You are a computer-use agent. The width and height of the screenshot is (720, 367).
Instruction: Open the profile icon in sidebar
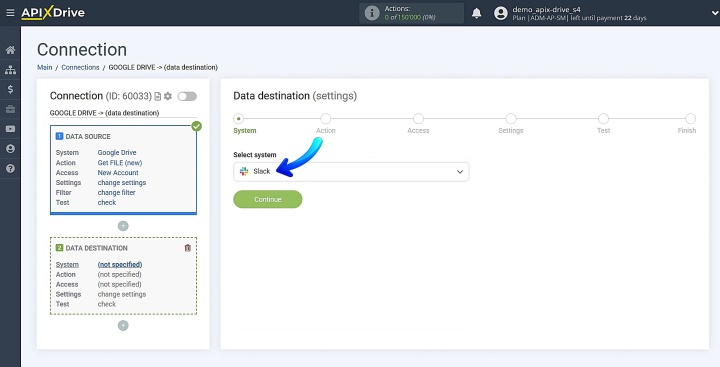(10, 149)
